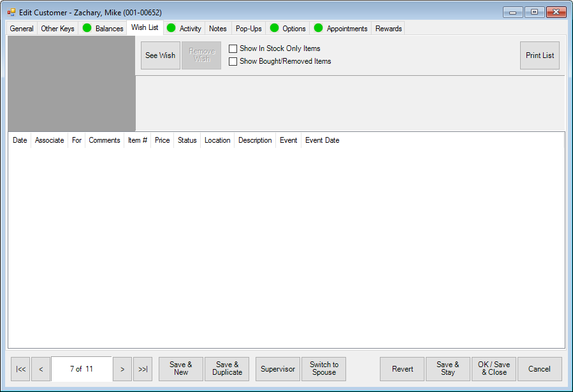Click the Revert button
Screen dimensions: 573x392
(402, 369)
